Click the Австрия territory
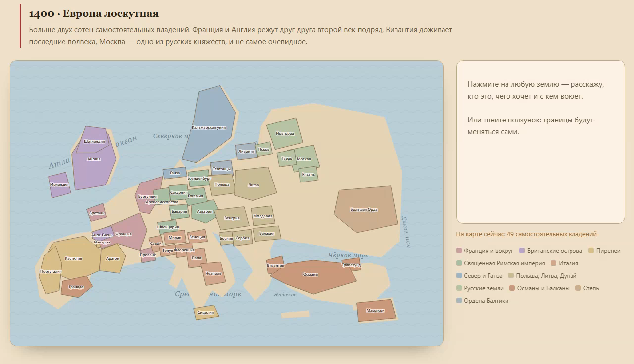 coord(204,211)
